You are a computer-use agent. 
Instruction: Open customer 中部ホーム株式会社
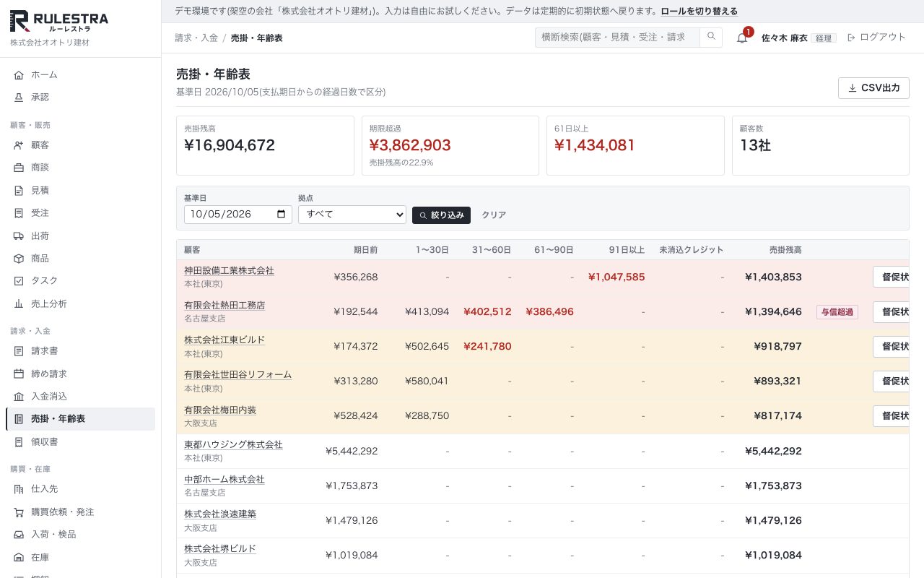[225, 479]
